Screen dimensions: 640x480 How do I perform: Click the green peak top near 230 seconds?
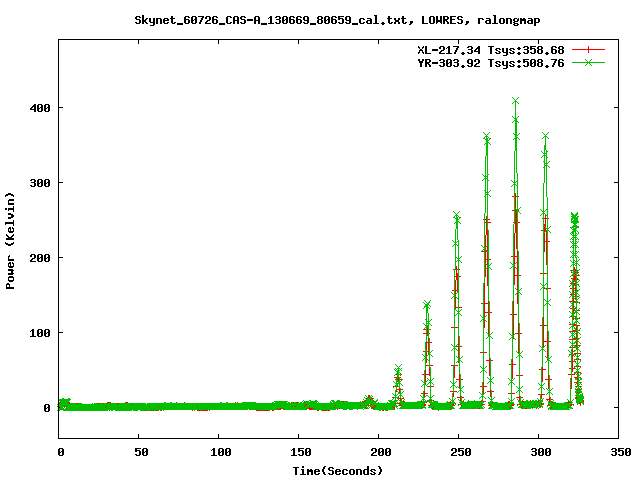tap(427, 304)
